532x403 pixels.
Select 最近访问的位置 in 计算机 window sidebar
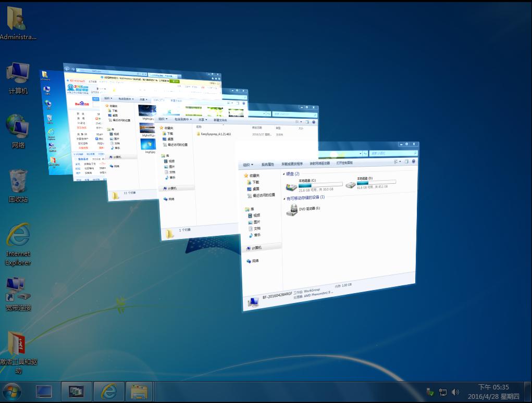(261, 195)
